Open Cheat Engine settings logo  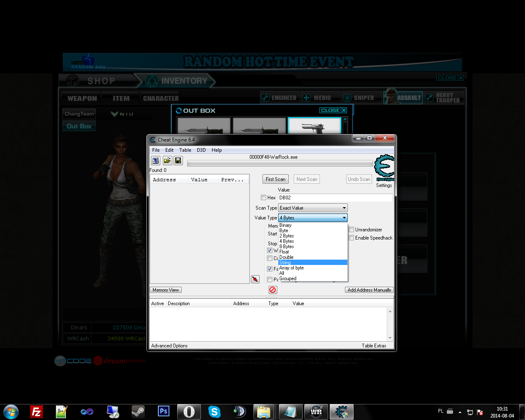point(384,168)
